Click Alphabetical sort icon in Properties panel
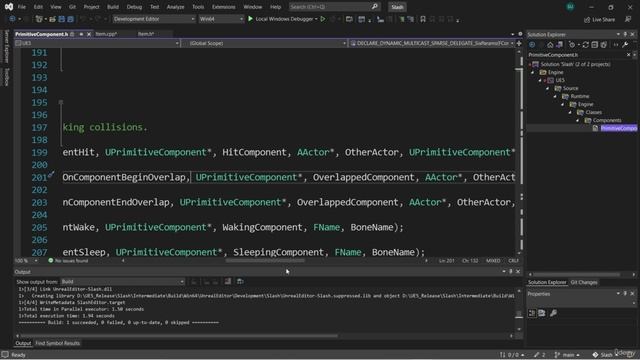This screenshot has height=360, width=640. click(x=542, y=313)
